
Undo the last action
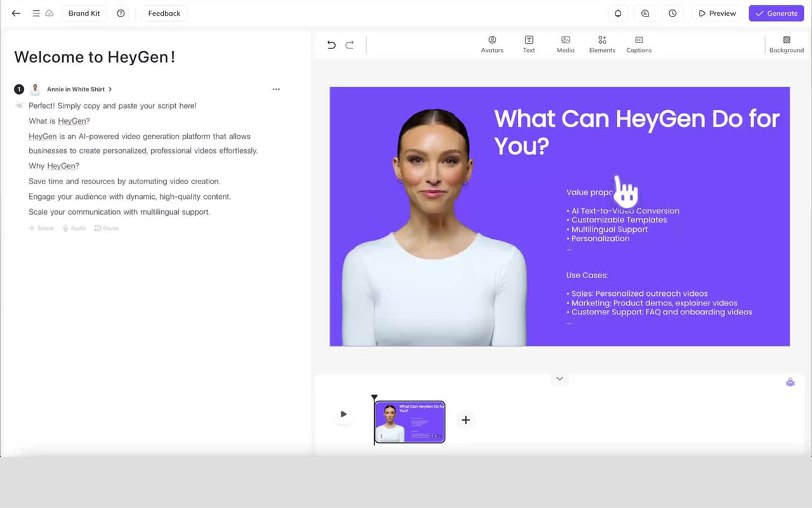[331, 44]
